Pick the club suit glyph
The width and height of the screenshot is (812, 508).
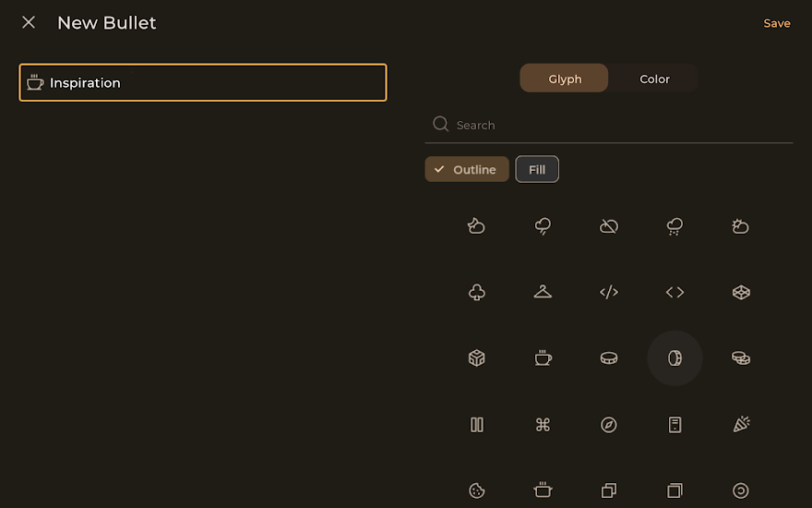(477, 292)
